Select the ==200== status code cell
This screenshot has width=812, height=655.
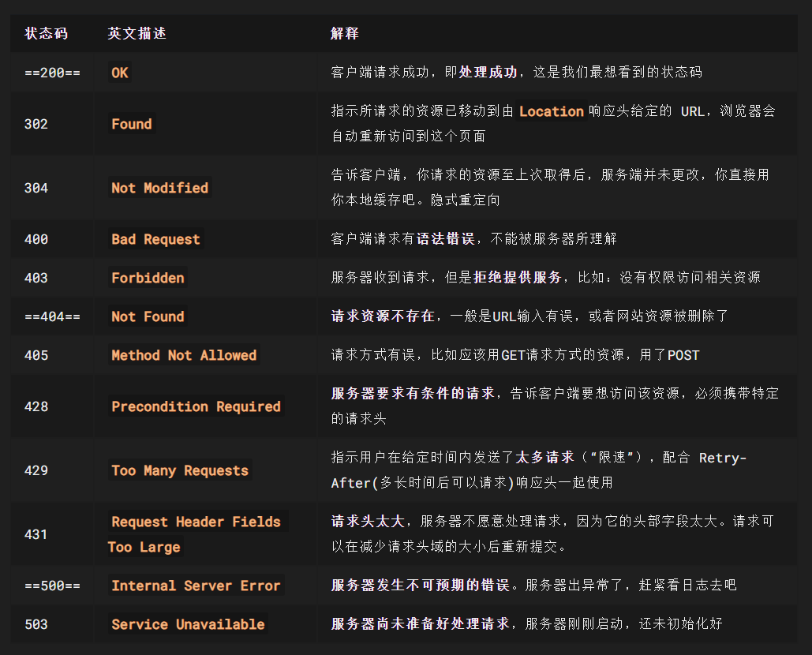[x=52, y=73]
